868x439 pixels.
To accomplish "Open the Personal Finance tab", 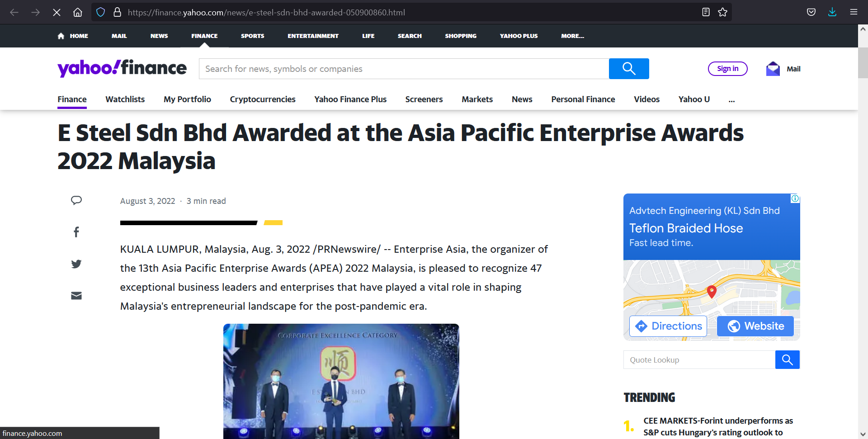I will click(583, 99).
